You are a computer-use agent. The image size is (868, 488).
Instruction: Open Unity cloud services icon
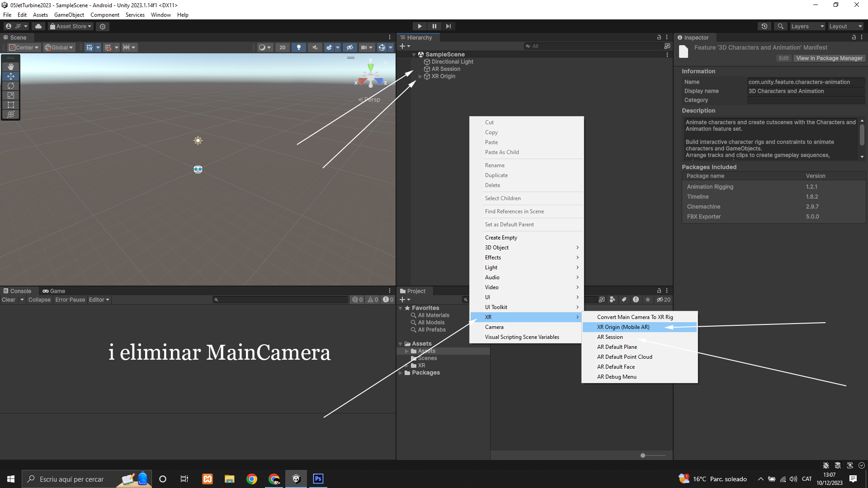click(x=38, y=26)
